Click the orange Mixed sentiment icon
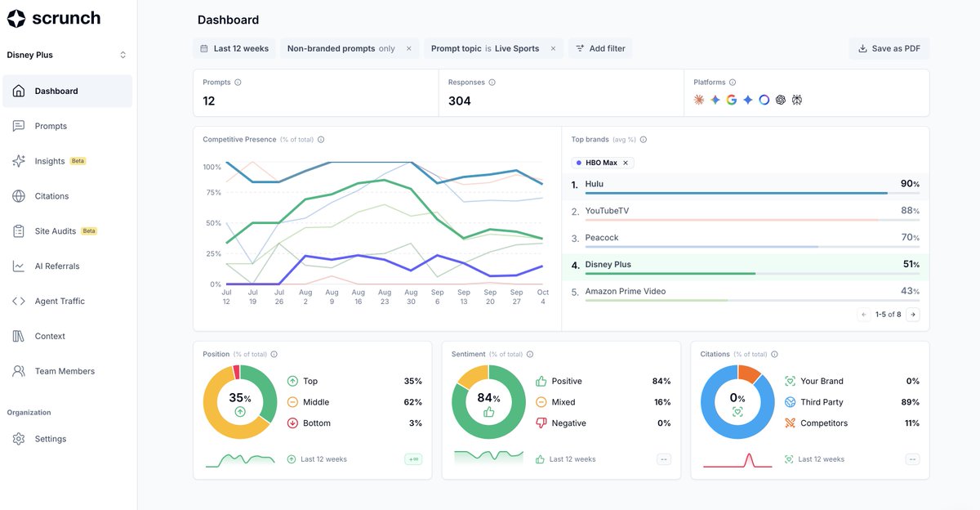Image resolution: width=980 pixels, height=510 pixels. click(541, 402)
